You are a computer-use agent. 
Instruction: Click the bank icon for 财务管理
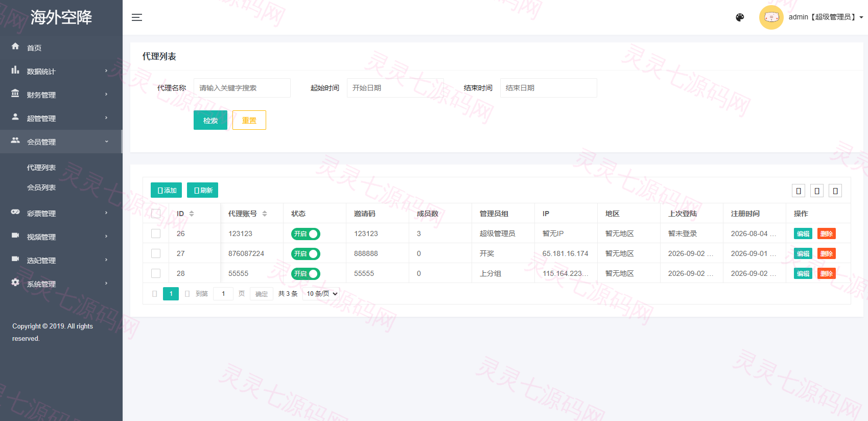pos(15,93)
